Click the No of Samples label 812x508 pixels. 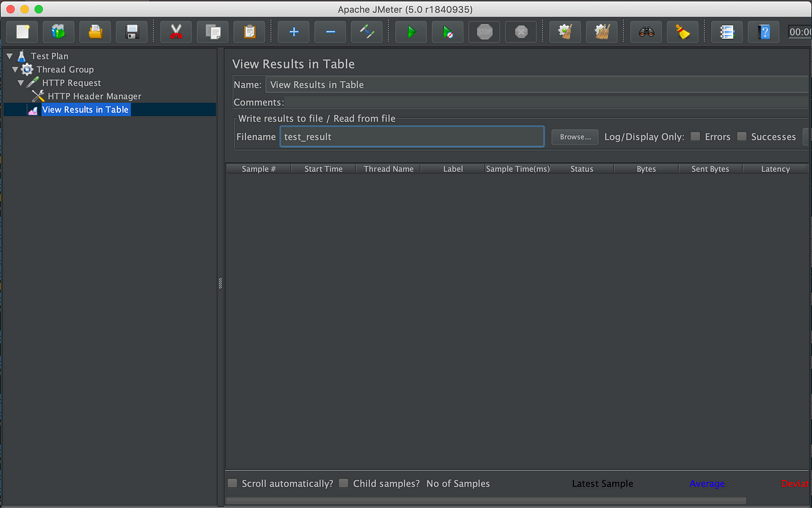point(458,483)
